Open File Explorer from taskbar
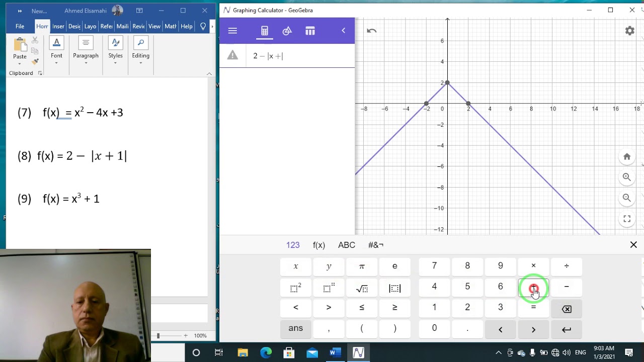The image size is (644, 362). pos(243,352)
